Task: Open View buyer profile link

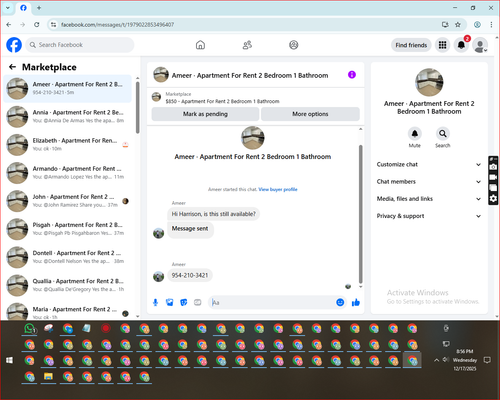Action: [278, 189]
